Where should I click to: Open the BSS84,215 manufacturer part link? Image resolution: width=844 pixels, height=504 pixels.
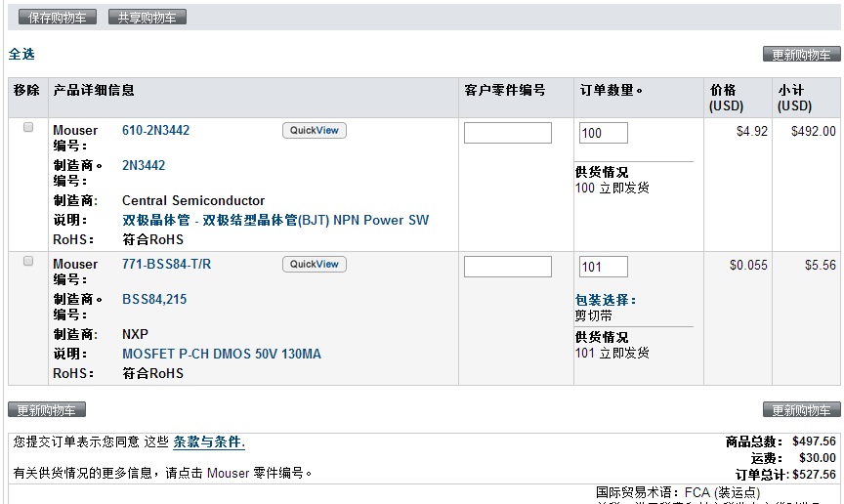[154, 300]
